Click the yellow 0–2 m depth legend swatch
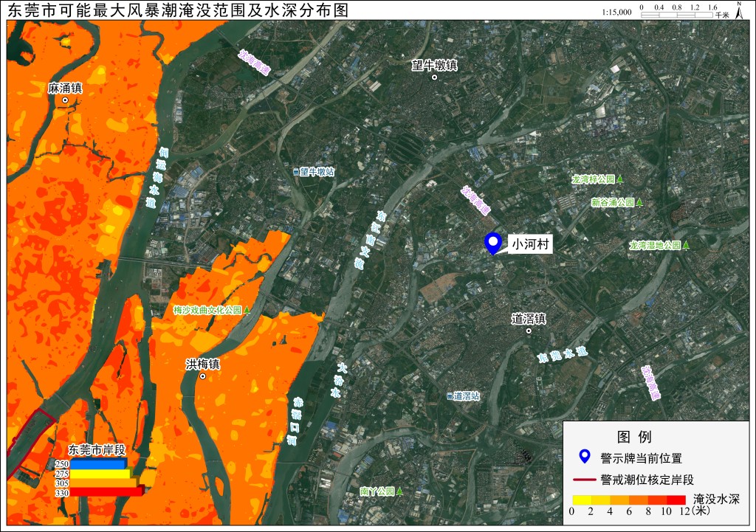756x532 pixels. click(582, 500)
